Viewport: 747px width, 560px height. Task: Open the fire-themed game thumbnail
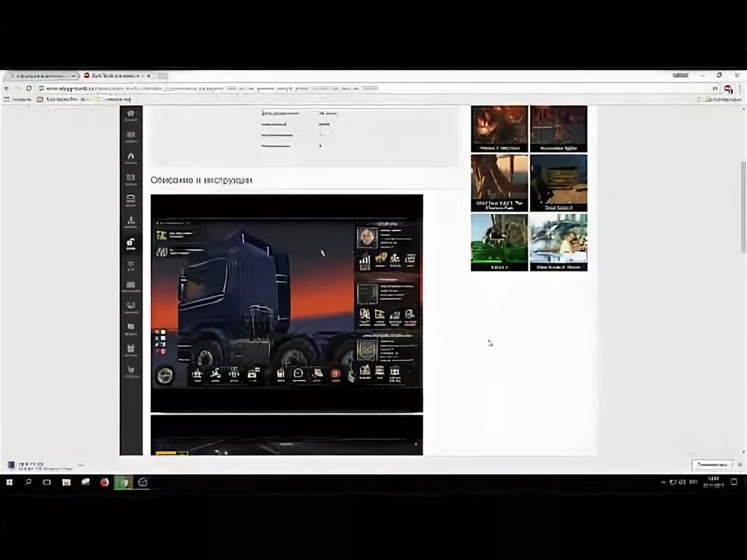pyautogui.click(x=500, y=129)
